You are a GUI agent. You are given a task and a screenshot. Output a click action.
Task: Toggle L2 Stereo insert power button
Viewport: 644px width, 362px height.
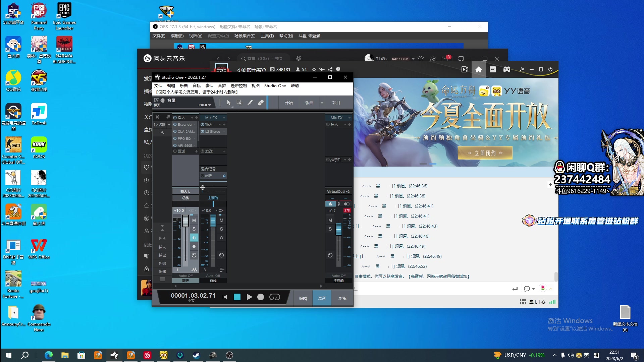[202, 131]
